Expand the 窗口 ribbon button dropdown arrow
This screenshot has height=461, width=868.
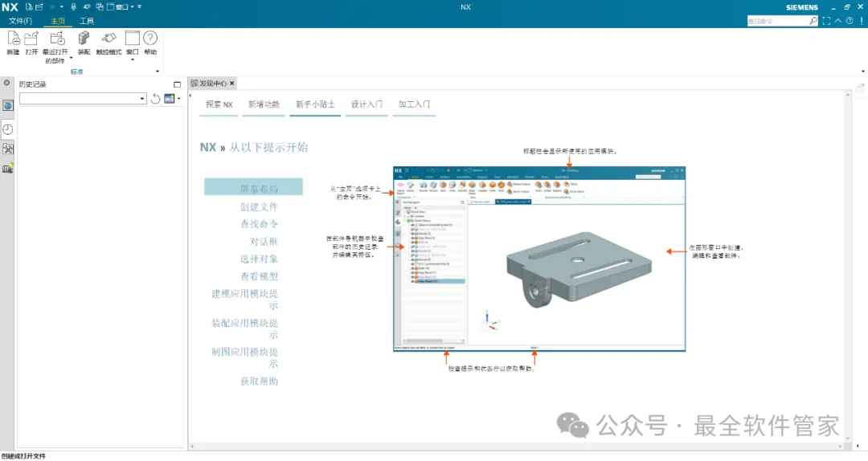tap(133, 59)
